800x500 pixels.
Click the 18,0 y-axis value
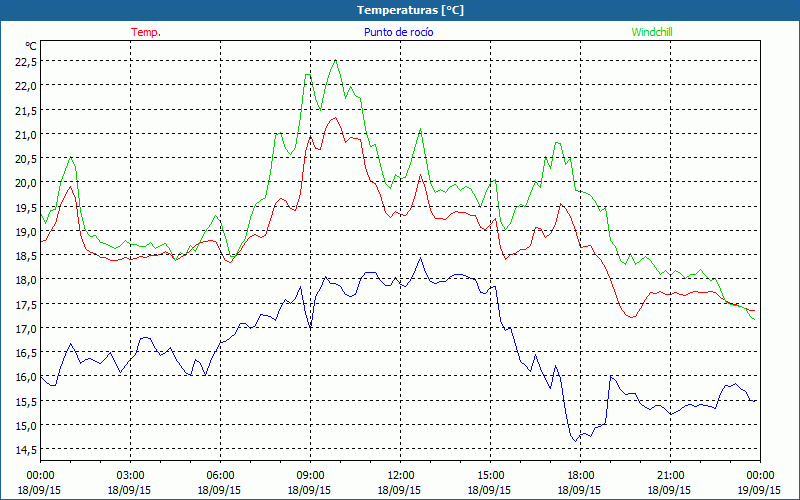pos(26,280)
